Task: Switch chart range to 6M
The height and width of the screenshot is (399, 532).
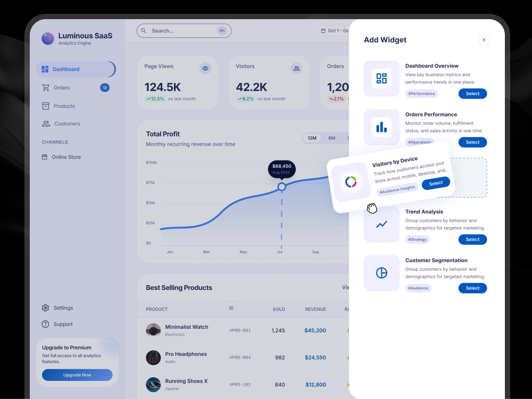Action: click(332, 138)
